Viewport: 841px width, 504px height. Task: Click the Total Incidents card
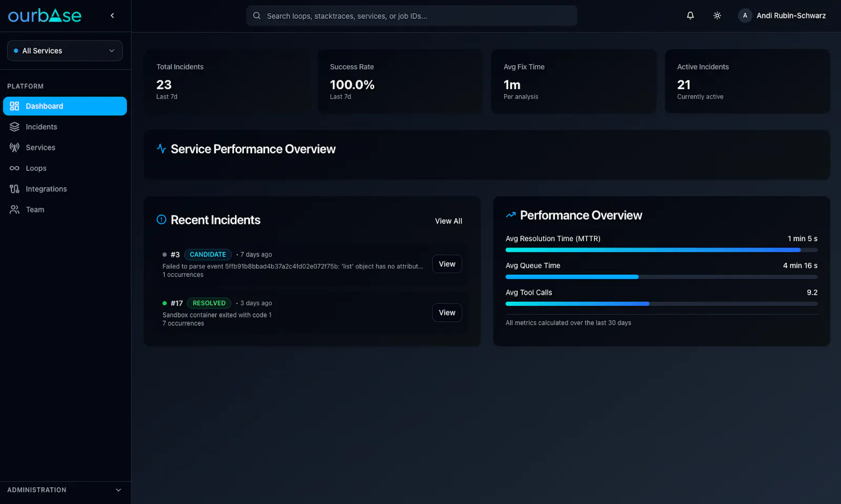[x=227, y=81]
